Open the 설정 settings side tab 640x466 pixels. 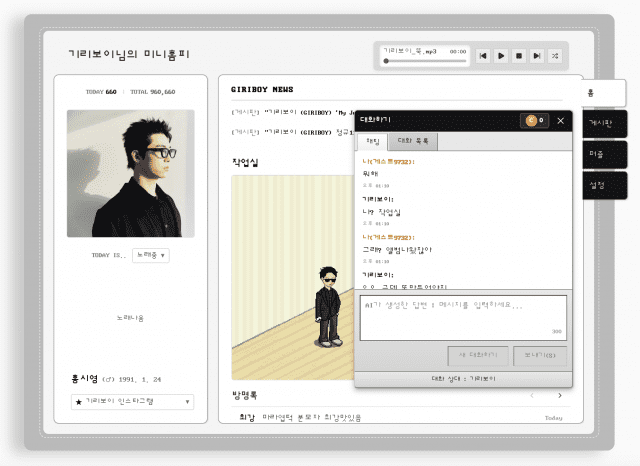tap(604, 185)
